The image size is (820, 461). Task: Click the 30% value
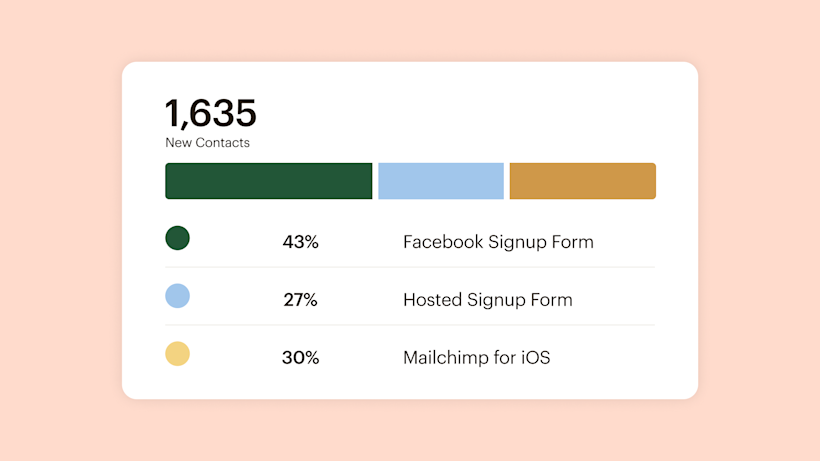click(x=300, y=358)
